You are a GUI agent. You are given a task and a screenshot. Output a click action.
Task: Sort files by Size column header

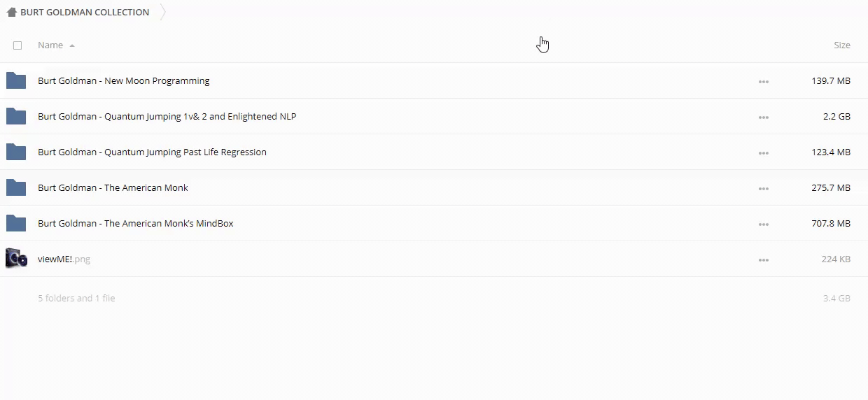841,45
